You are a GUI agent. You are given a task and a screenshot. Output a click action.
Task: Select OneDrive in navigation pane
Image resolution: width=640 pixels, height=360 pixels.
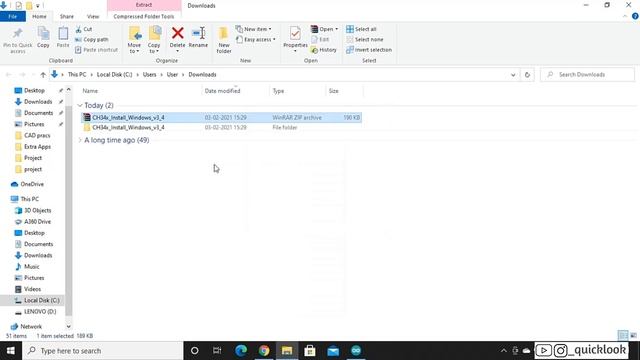tap(32, 184)
